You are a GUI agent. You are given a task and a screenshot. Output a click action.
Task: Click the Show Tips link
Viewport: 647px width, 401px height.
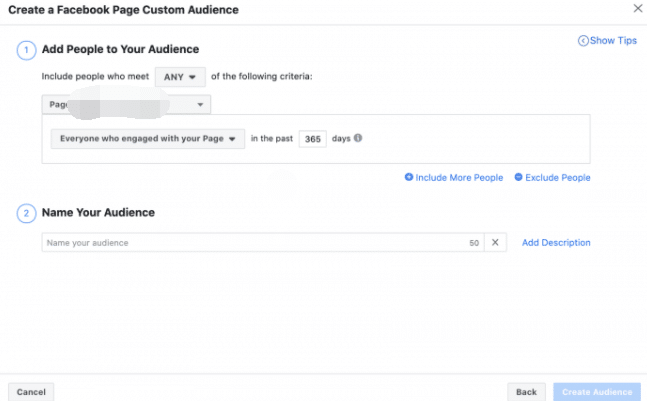[607, 40]
